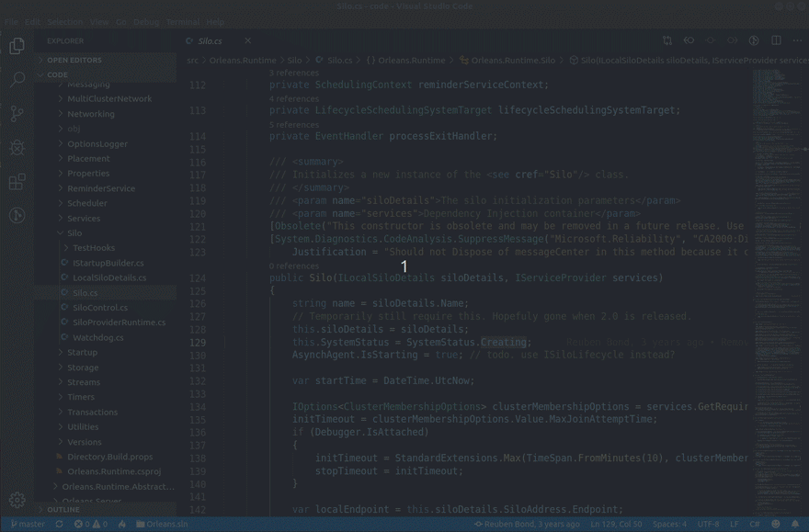Click the master branch indicator in the status bar
This screenshot has height=532, width=809.
28,525
